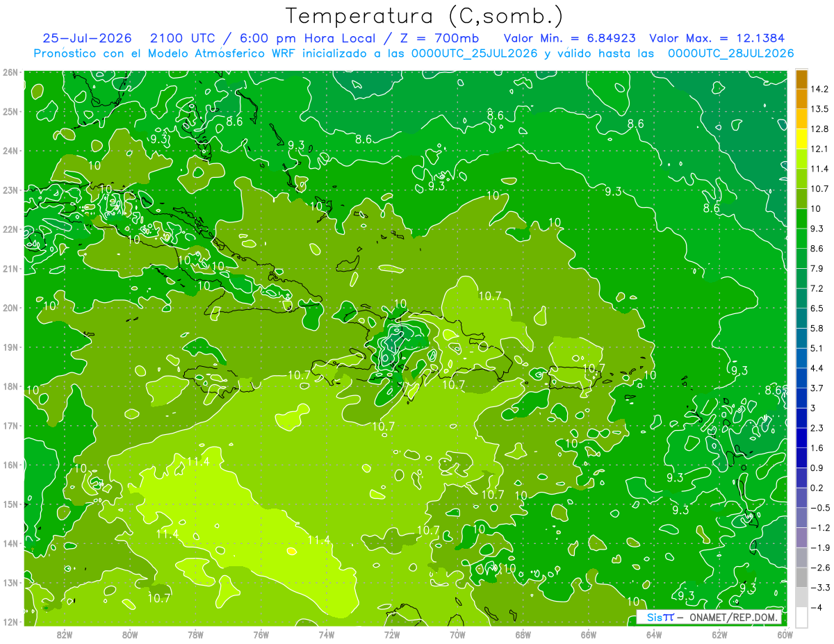
Task: Pick the yellow swatch between 12.1 and 12.8
Action: (x=801, y=138)
